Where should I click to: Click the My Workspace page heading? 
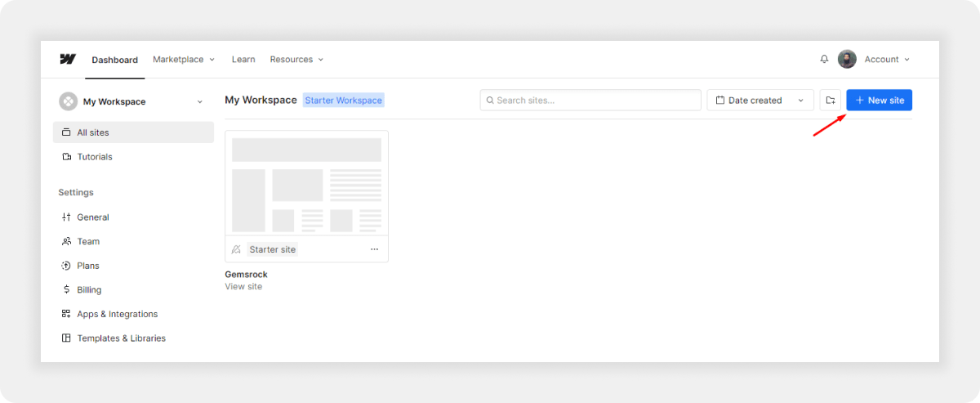(x=261, y=100)
